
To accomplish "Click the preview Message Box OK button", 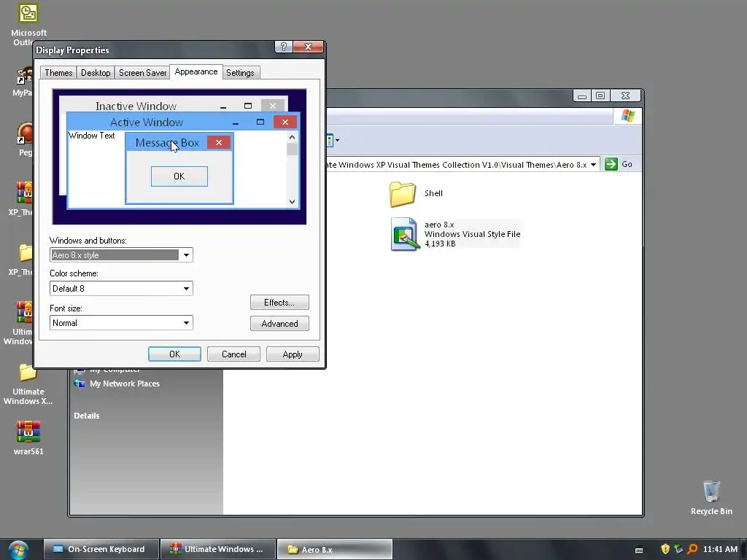I will (179, 176).
